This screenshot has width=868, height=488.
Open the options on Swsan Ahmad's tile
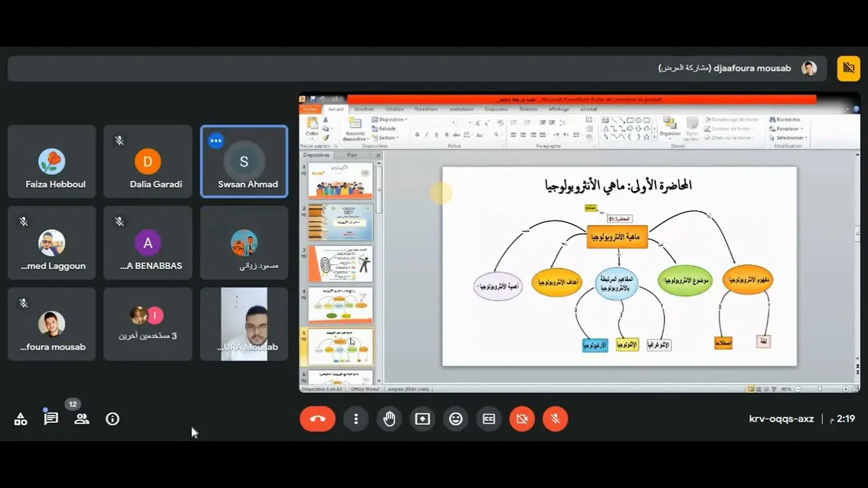[216, 141]
